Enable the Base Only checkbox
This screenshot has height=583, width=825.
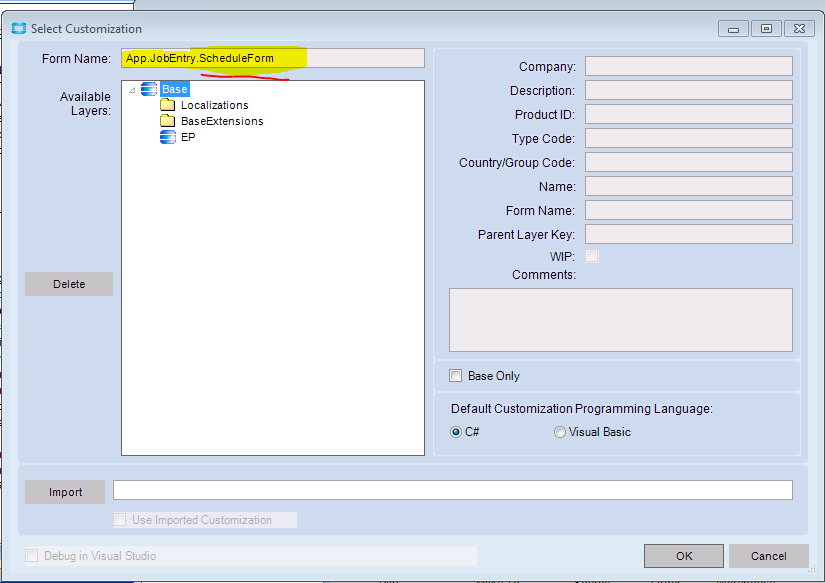[x=455, y=376]
